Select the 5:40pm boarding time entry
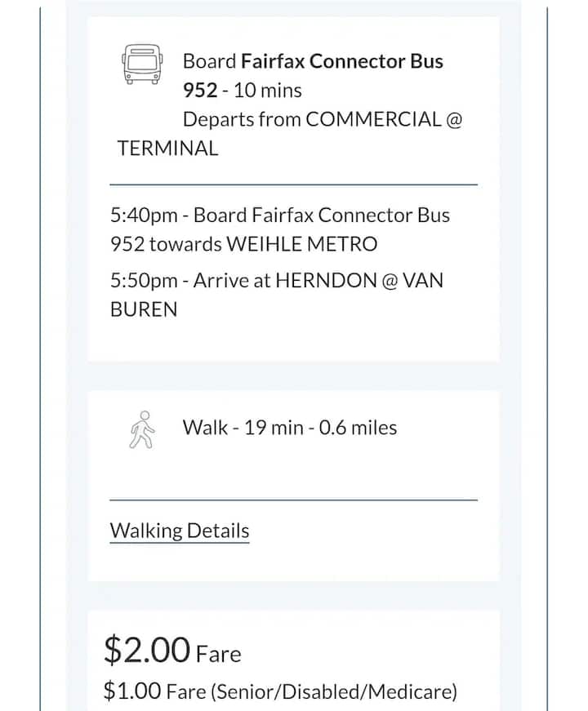This screenshot has width=588, height=711. point(144,216)
